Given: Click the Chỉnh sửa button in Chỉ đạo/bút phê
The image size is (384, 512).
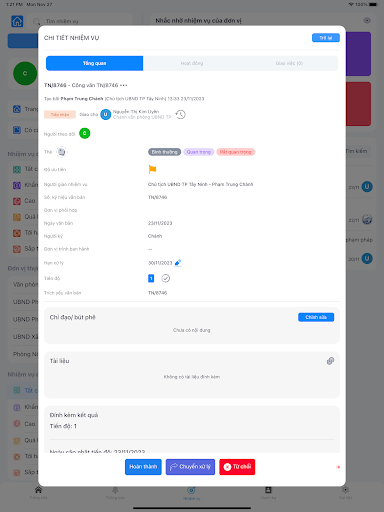Looking at the screenshot, I should coord(316,317).
